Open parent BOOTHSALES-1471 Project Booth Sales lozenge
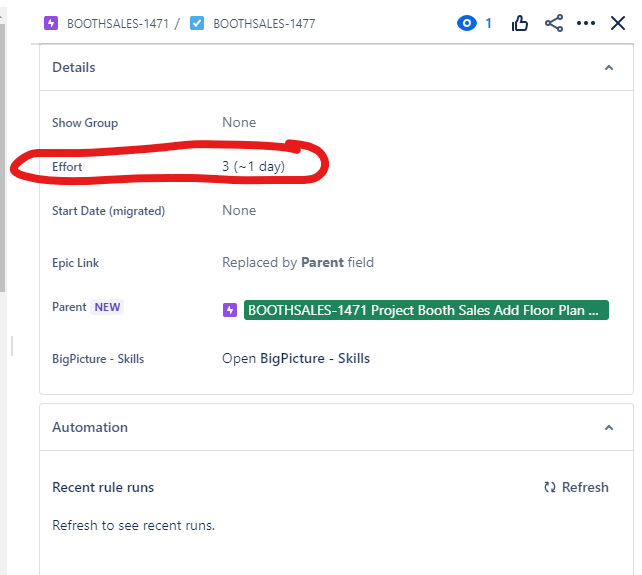 [x=426, y=310]
